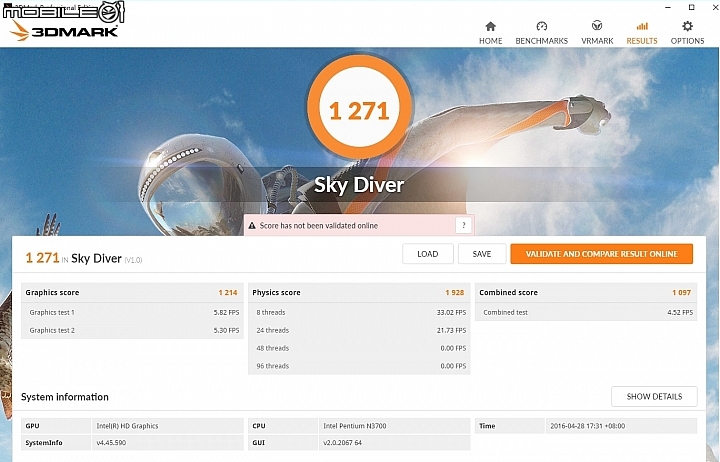Click the SAVE button
This screenshot has width=720, height=462.
(482, 254)
